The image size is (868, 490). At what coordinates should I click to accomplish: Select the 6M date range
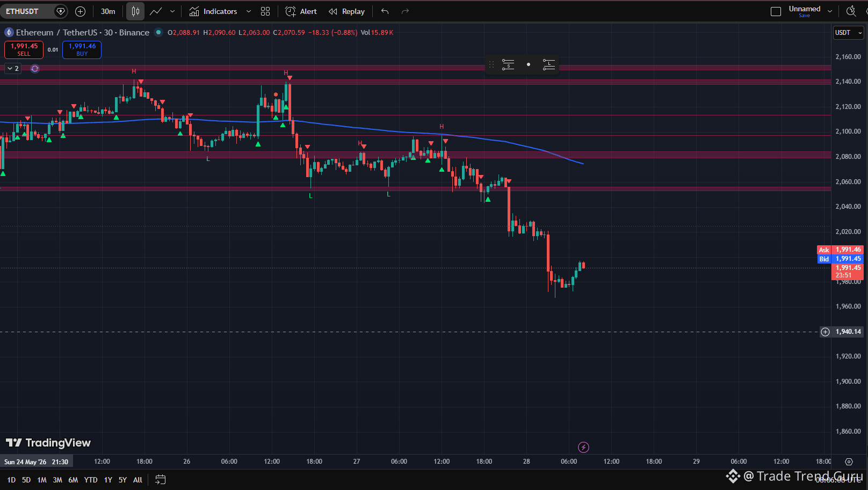(73, 480)
